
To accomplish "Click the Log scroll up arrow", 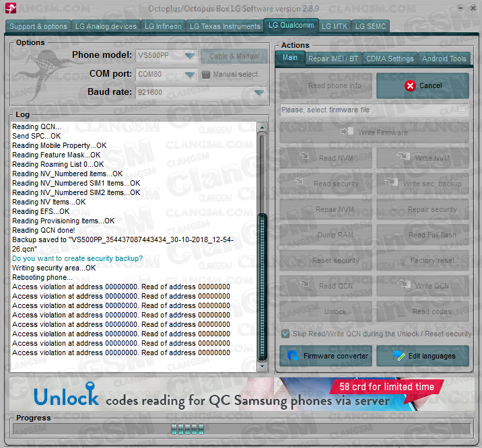I will coord(262,127).
